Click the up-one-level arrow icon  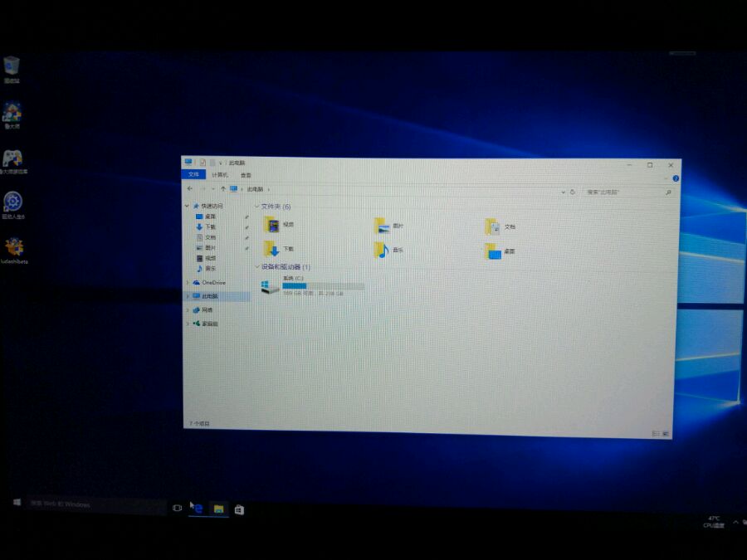(223, 188)
